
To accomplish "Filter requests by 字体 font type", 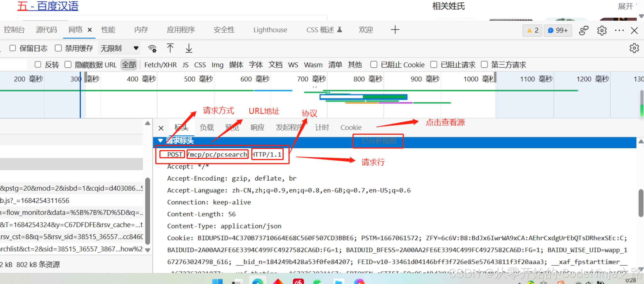I will pos(256,65).
